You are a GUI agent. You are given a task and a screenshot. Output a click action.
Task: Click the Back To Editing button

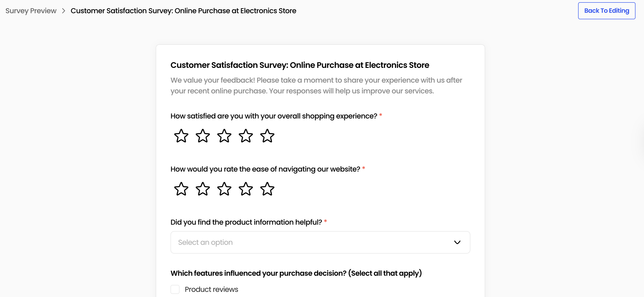tap(606, 11)
